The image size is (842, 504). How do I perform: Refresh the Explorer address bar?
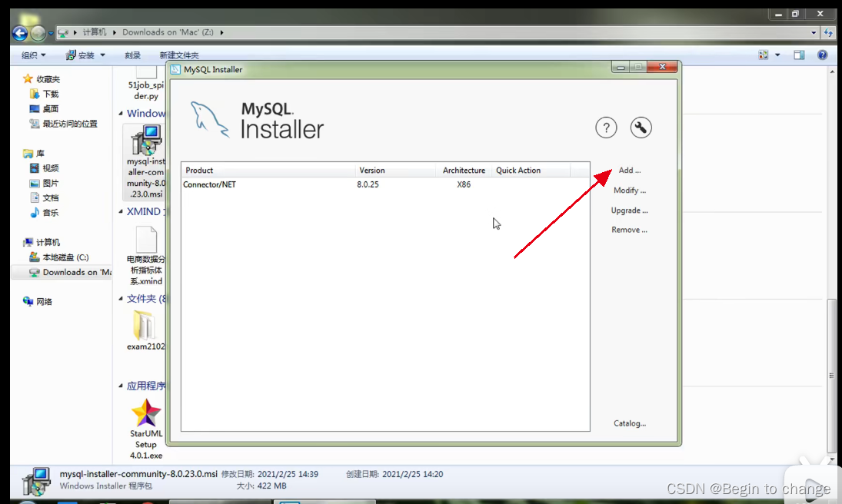[828, 33]
